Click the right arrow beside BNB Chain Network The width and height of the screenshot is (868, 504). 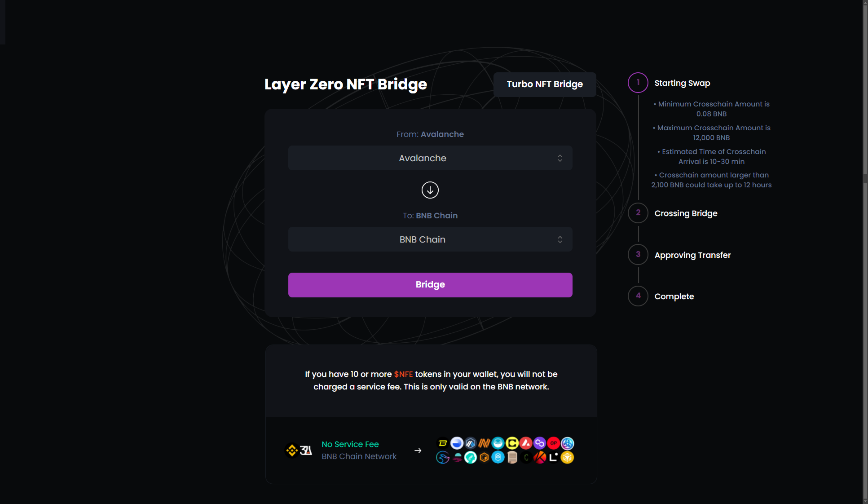[418, 450]
